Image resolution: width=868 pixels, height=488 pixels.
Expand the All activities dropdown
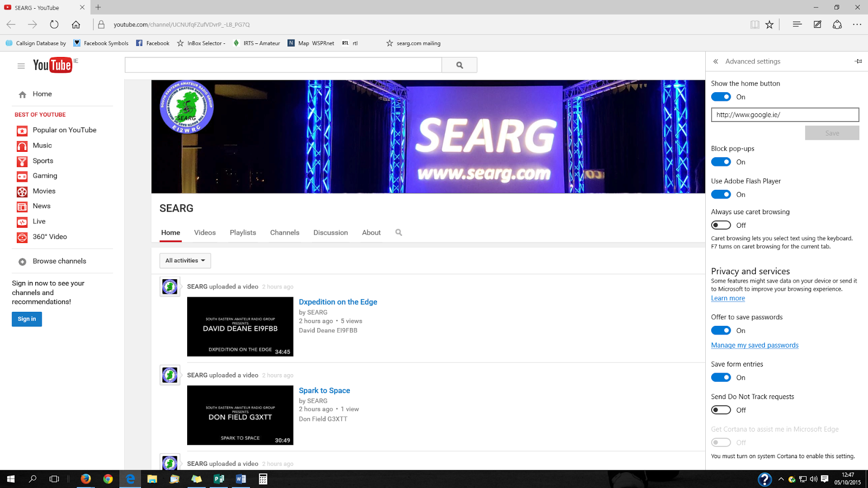point(185,261)
